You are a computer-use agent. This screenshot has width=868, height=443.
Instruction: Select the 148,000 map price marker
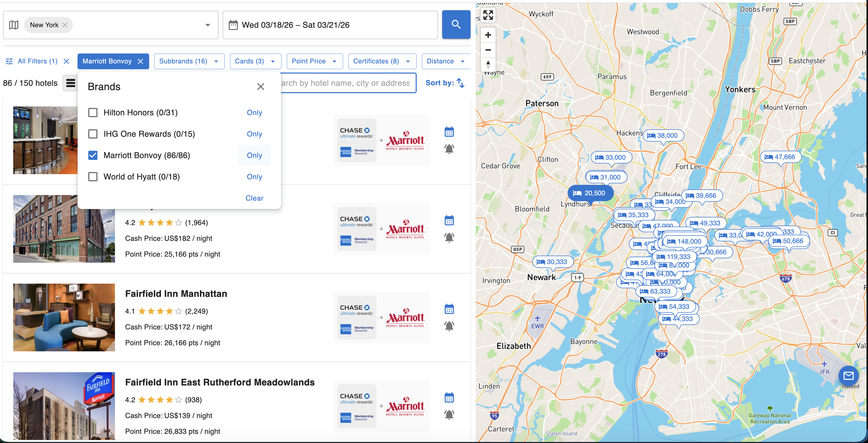coord(685,241)
